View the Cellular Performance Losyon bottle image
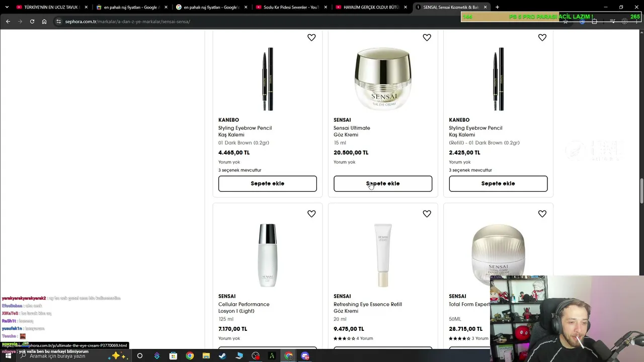The image size is (644, 362). pos(268,255)
